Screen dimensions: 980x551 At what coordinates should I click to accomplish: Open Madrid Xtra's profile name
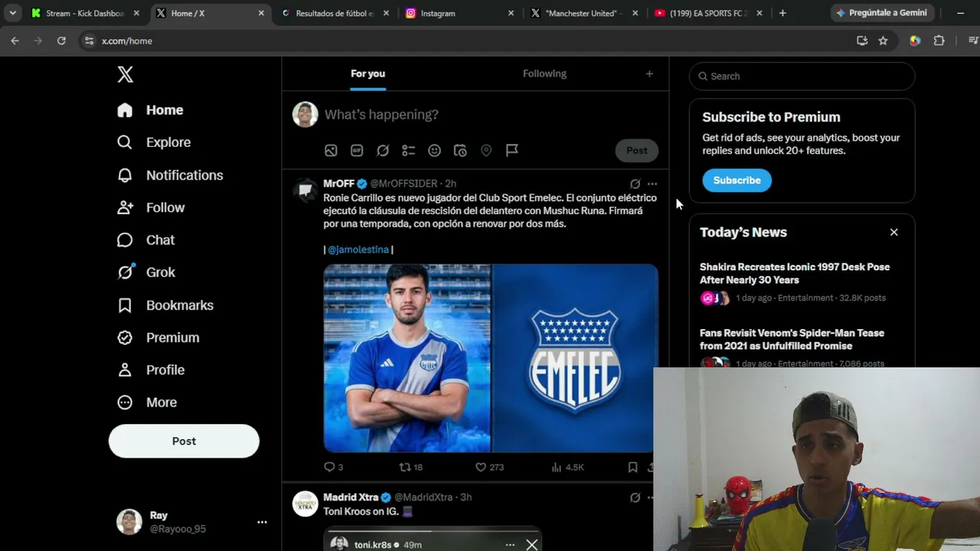coord(351,497)
